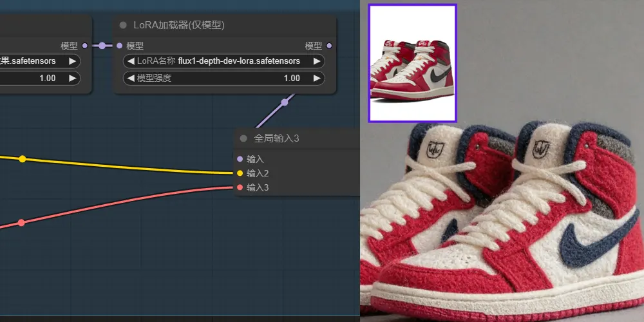Viewport: 644px width, 322px height.
Task: Click 模型 input socket on LoRA加载器 node
Action: coord(120,46)
